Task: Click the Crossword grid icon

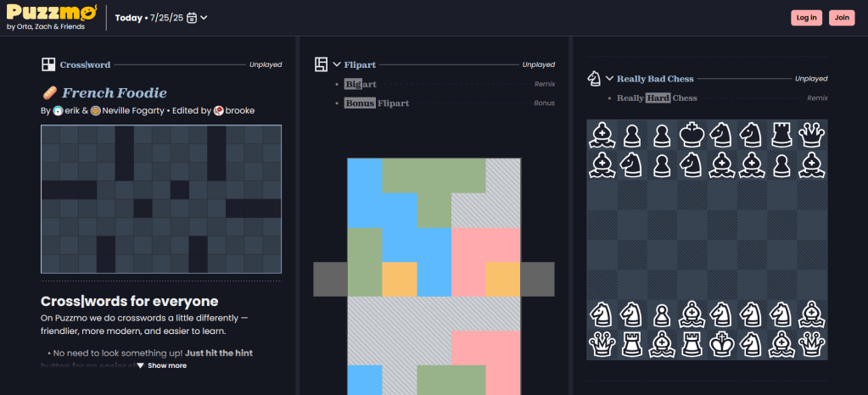Action: 48,64
